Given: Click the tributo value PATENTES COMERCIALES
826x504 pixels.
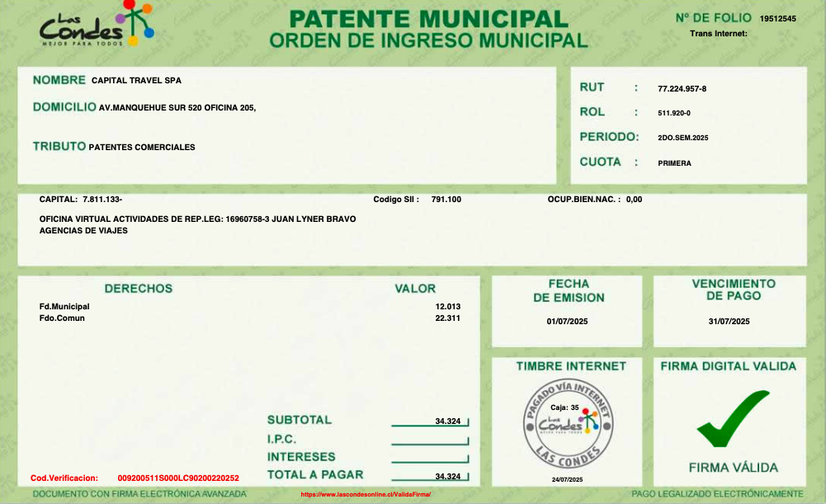Looking at the screenshot, I should pyautogui.click(x=142, y=148).
